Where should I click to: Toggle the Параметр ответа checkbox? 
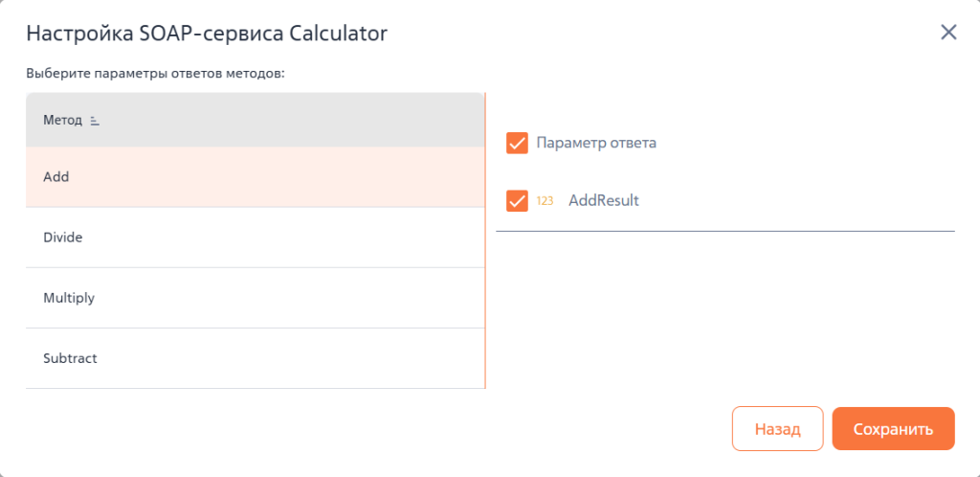517,143
